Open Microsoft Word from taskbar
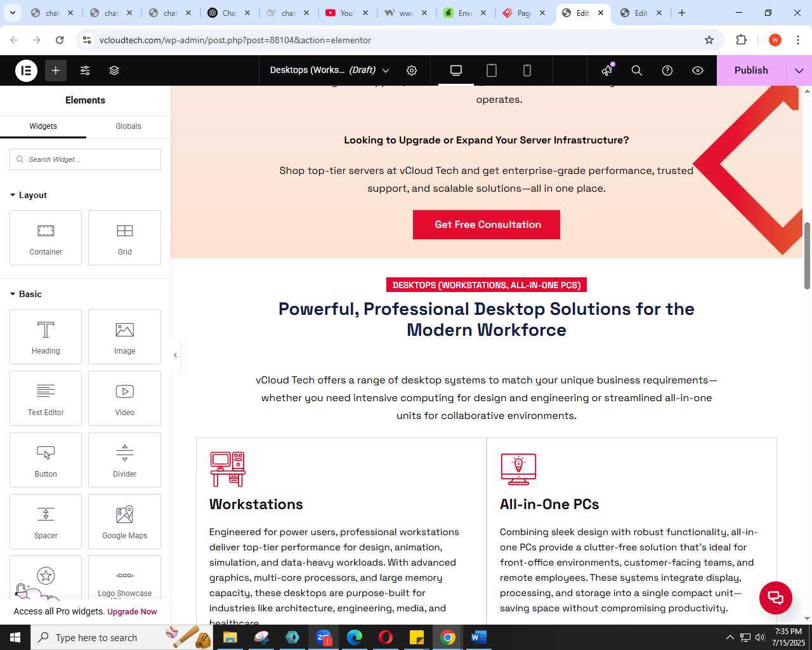812x650 pixels. point(479,637)
